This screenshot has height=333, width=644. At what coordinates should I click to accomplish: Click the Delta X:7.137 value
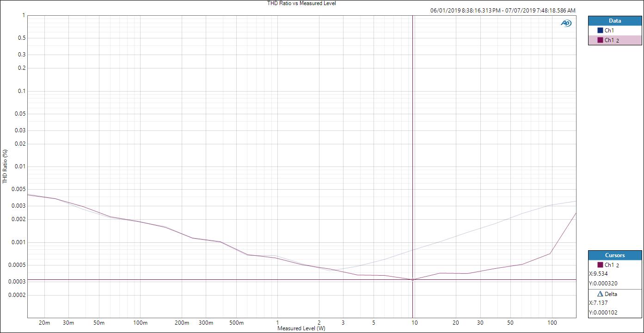[598, 303]
